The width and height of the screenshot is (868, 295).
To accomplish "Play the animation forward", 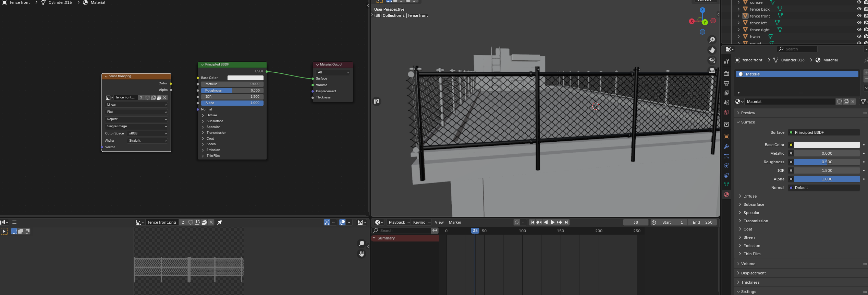I will click(x=552, y=222).
